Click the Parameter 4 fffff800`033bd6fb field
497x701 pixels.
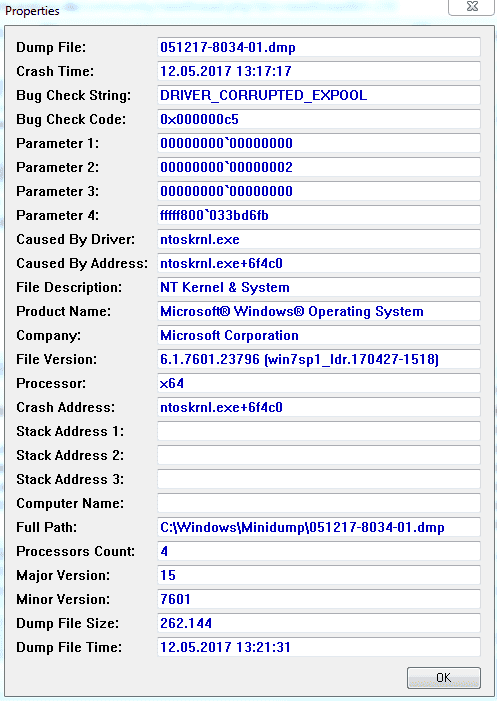click(319, 215)
